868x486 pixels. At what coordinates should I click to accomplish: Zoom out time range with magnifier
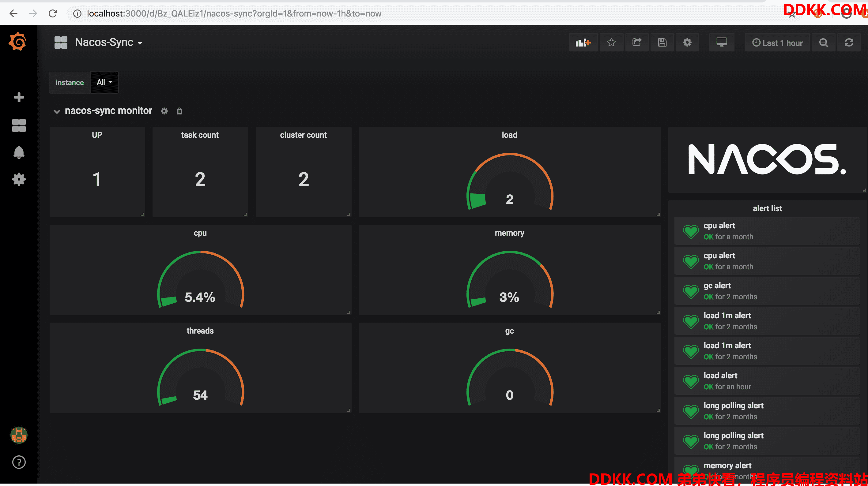(x=824, y=43)
